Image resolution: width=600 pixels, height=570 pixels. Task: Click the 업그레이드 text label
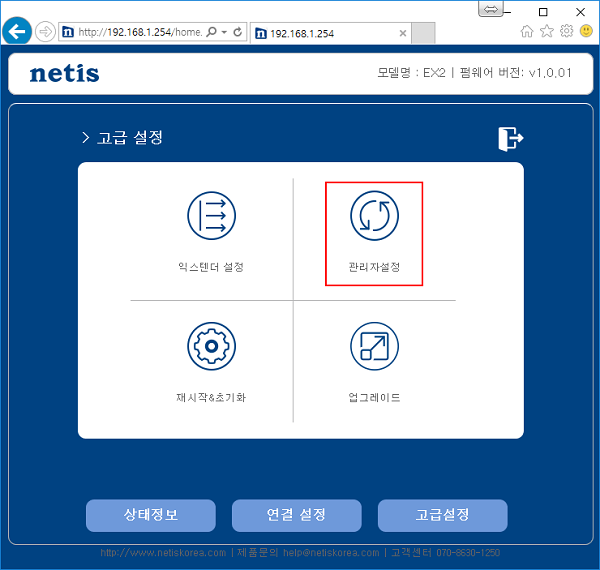tap(374, 397)
